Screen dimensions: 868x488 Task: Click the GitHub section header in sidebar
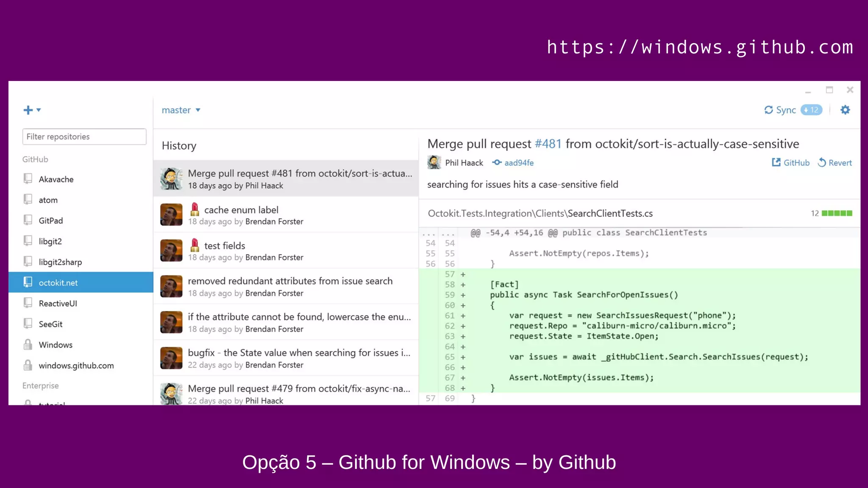coord(35,159)
